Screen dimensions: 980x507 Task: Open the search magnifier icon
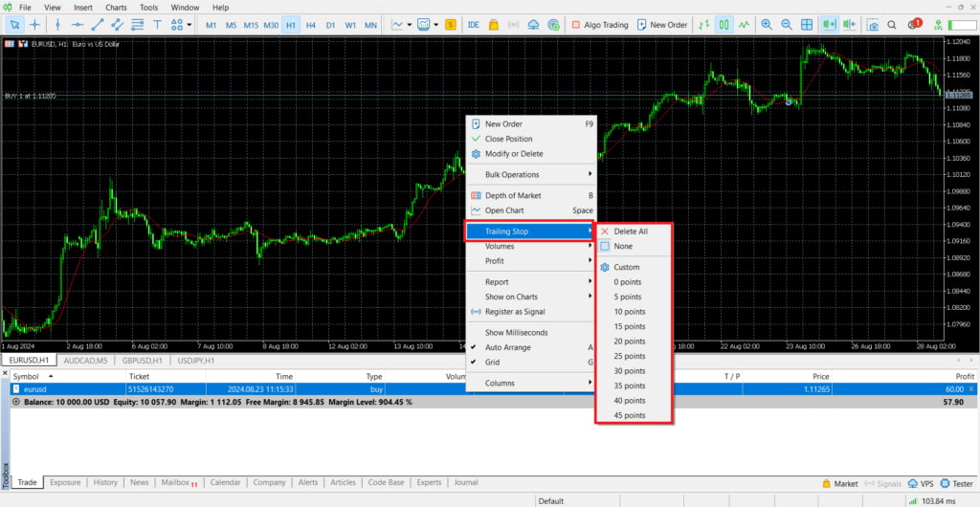click(893, 25)
